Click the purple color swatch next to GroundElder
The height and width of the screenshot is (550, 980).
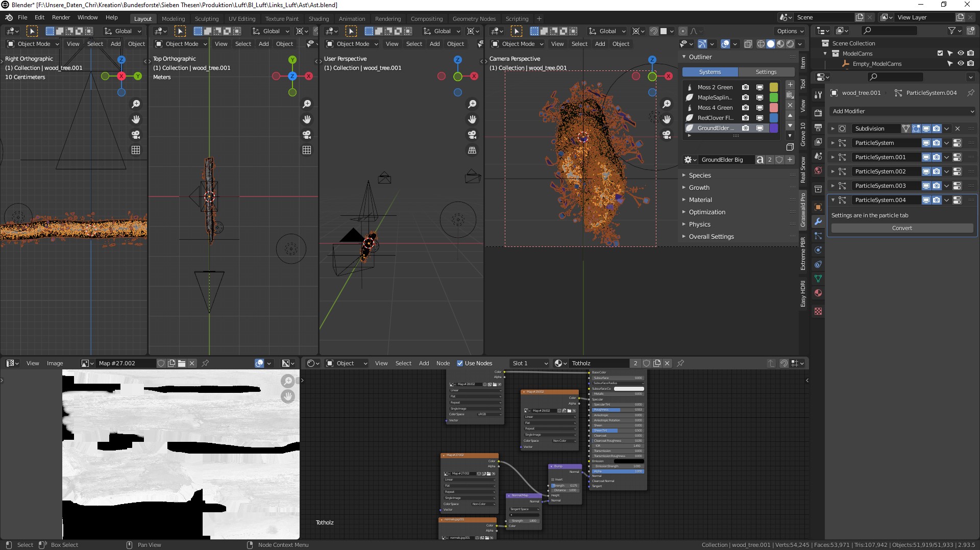tap(774, 128)
